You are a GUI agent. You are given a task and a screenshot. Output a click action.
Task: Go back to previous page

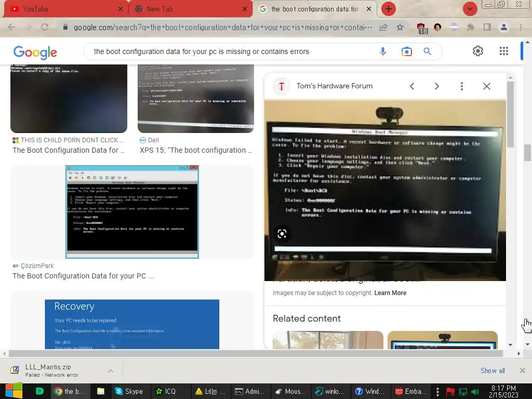click(11, 27)
